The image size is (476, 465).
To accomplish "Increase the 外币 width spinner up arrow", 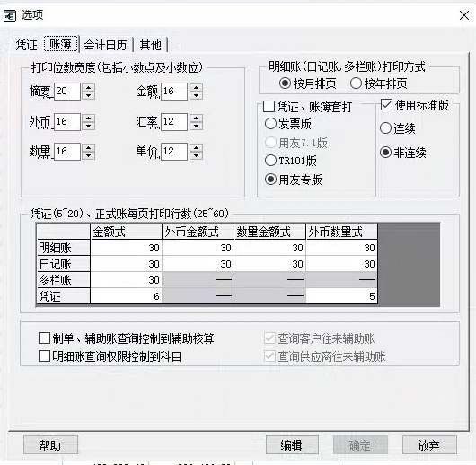I will click(x=89, y=118).
